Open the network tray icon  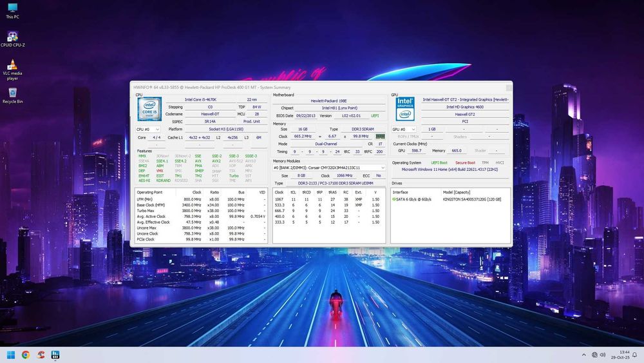pyautogui.click(x=594, y=355)
